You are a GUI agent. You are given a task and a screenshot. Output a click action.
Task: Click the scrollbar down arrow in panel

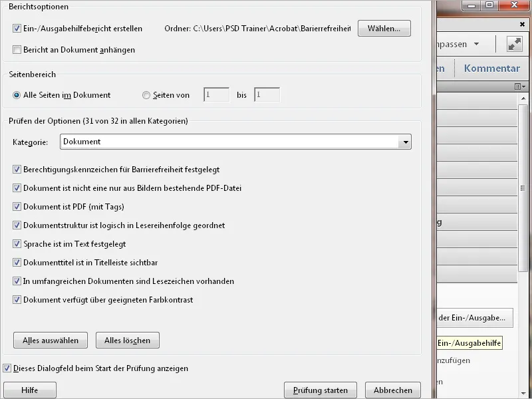[x=523, y=393]
